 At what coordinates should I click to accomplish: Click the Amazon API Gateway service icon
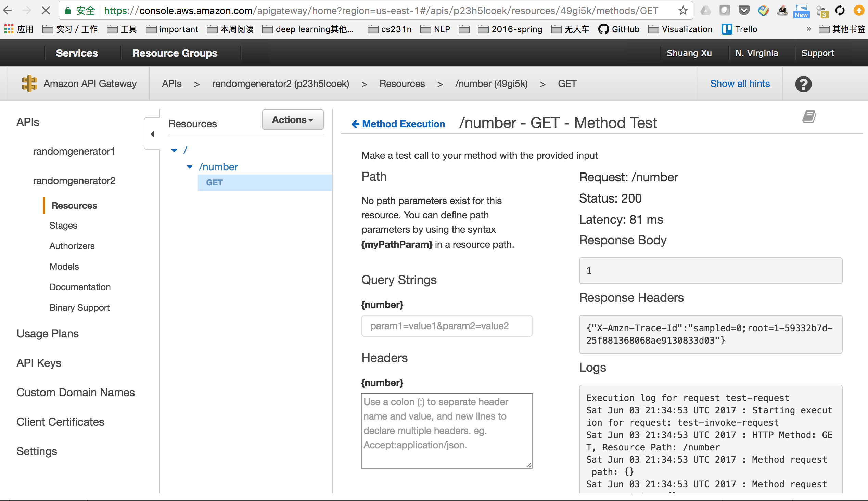29,83
